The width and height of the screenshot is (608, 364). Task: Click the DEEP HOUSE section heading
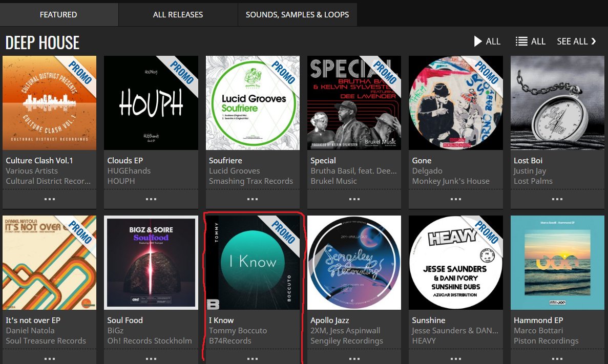[x=42, y=42]
